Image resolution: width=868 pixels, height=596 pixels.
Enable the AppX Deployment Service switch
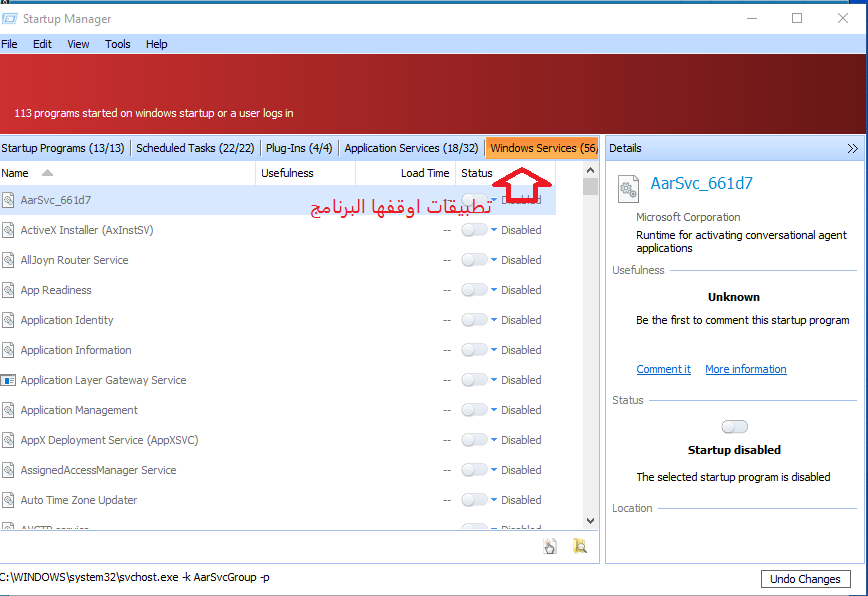coord(474,440)
